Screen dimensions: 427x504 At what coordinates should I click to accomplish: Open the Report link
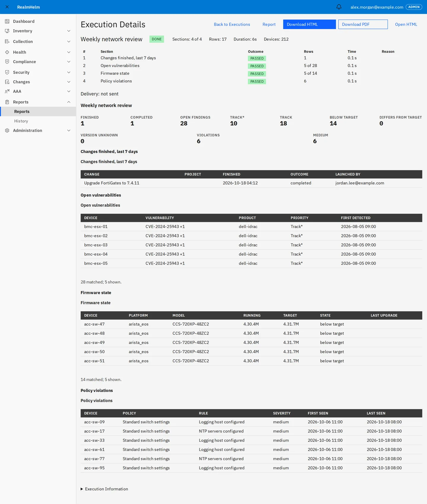(269, 24)
